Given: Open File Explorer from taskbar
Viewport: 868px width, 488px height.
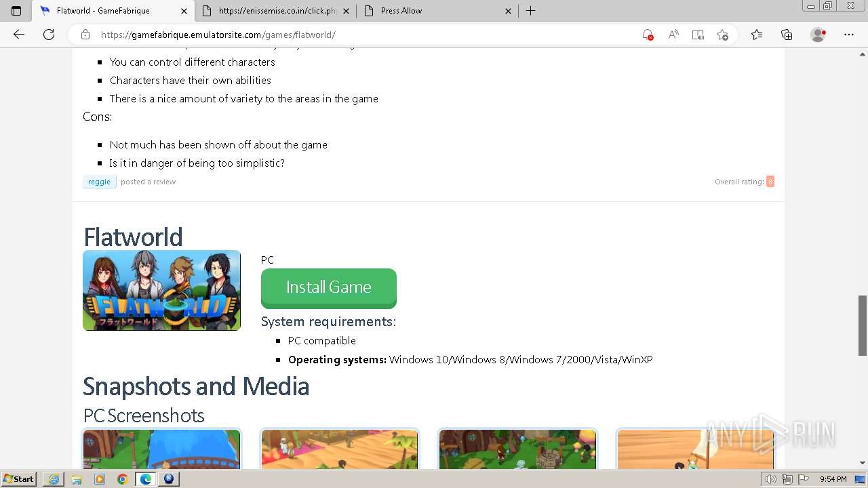Looking at the screenshot, I should (77, 479).
